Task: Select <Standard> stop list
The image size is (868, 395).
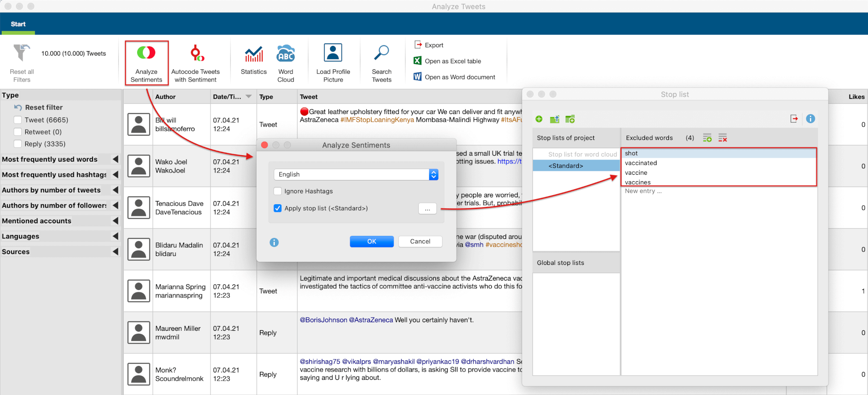Action: click(576, 166)
